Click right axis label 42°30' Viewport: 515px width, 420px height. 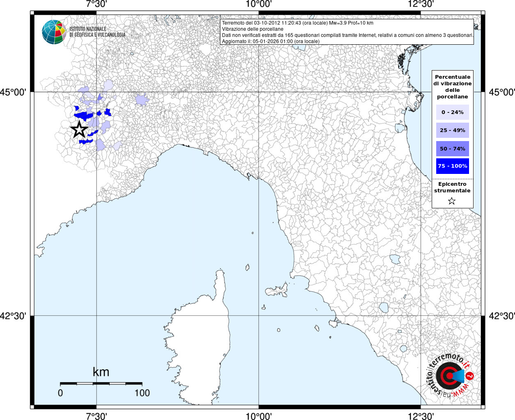(x=502, y=316)
